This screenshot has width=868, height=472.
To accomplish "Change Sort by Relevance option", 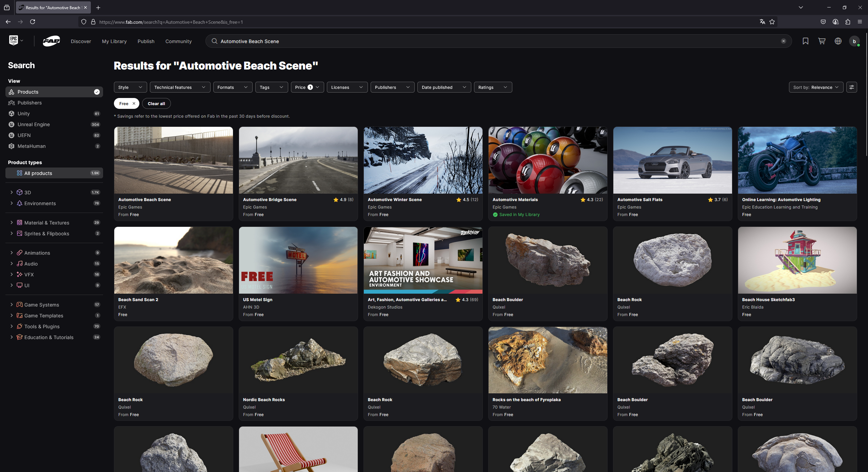I will click(x=816, y=87).
